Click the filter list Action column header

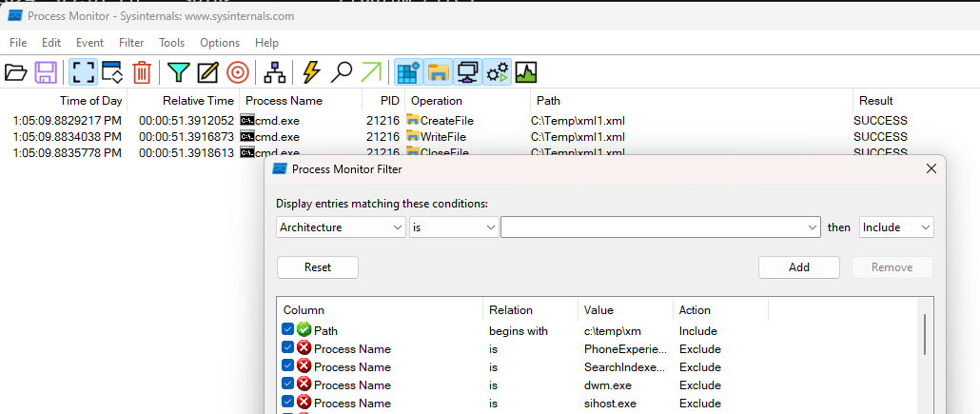click(x=720, y=310)
